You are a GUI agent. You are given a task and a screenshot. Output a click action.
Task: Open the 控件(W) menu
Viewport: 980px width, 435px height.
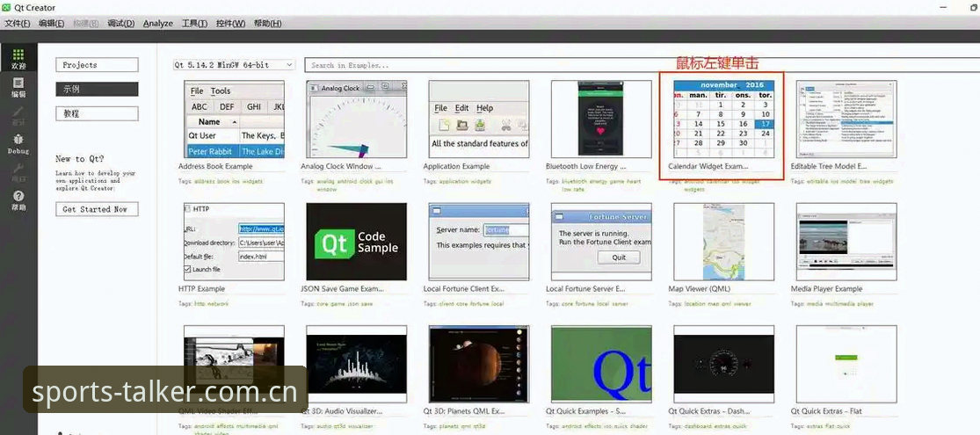coord(230,23)
